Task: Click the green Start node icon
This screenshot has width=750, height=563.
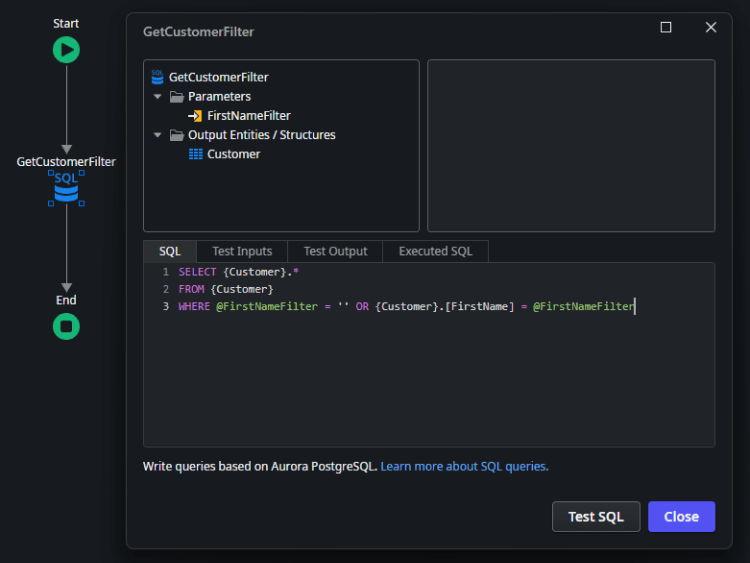Action: (66, 50)
